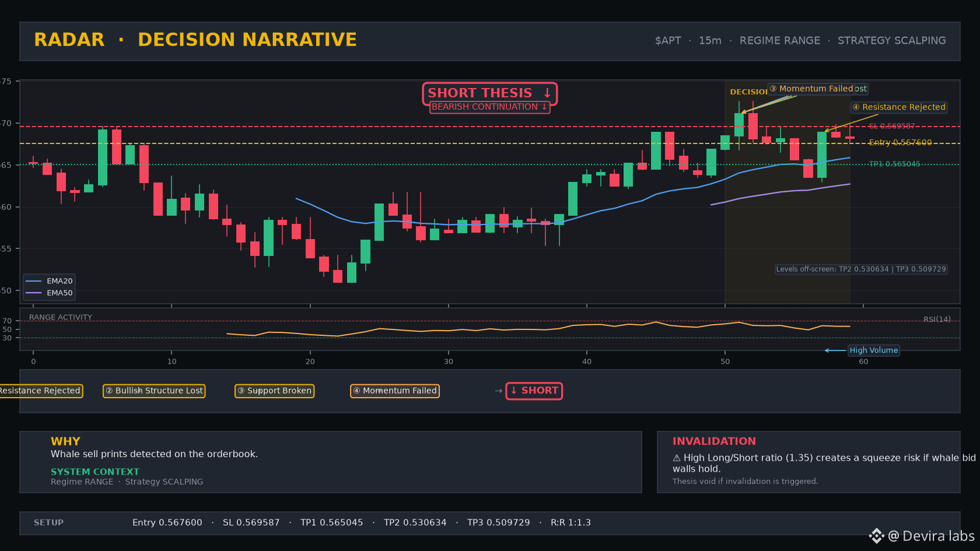Click the DECISION NARRATIVE title

click(247, 40)
